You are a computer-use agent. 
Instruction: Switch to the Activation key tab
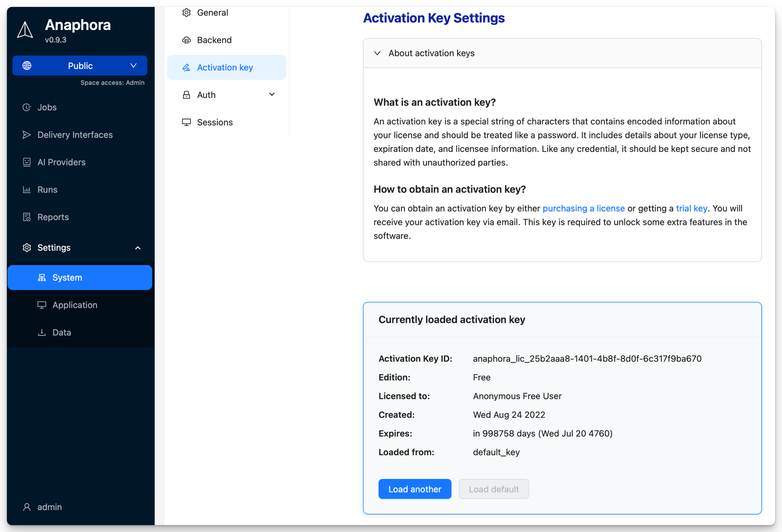225,67
